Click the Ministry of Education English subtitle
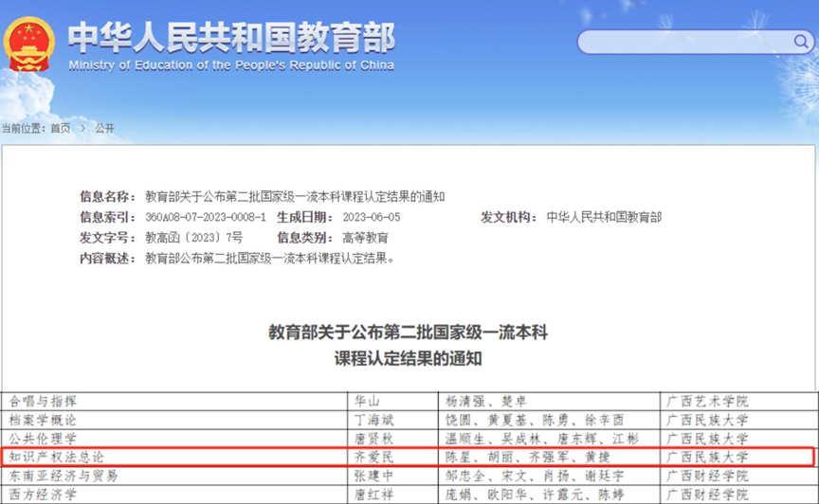Screen dimensions: 819x504 click(x=230, y=65)
